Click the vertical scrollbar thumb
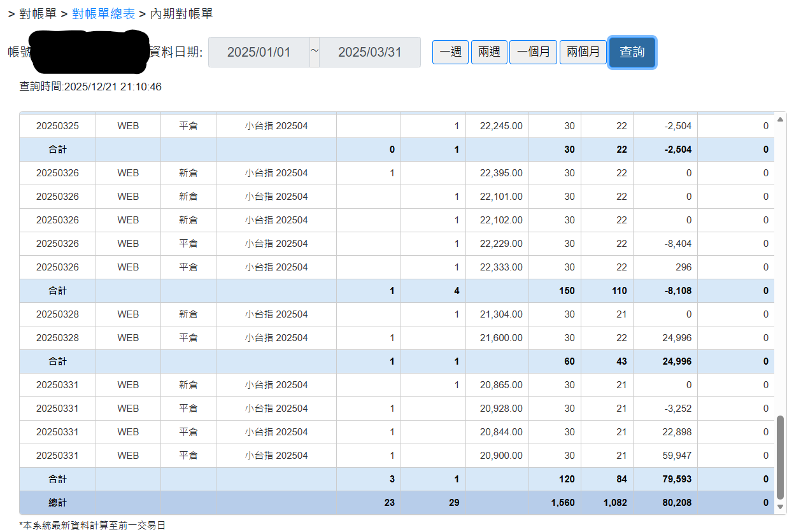The height and width of the screenshot is (532, 794). point(781,458)
